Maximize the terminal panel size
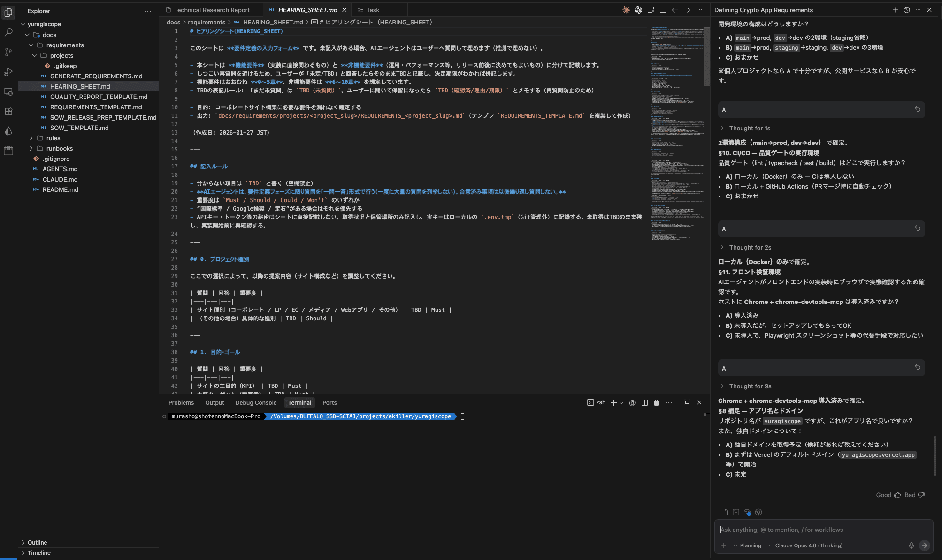 point(687,402)
